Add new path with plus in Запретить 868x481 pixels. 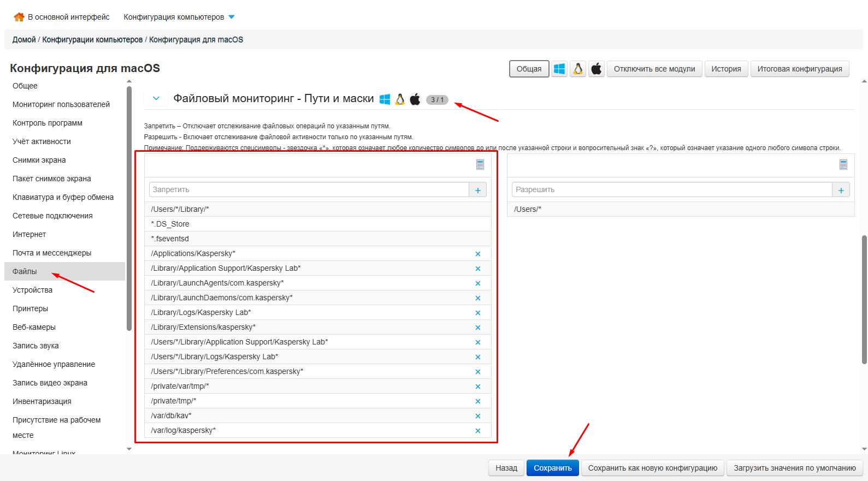[477, 190]
